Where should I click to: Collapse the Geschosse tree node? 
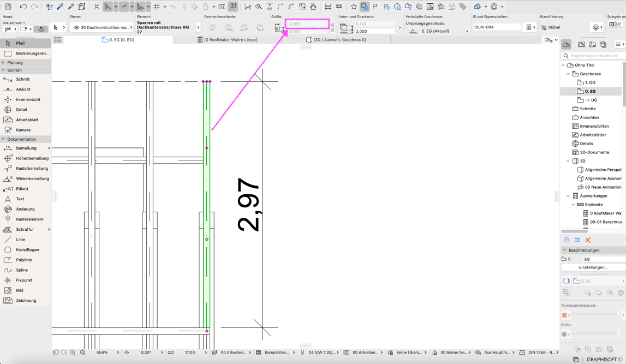coord(568,74)
